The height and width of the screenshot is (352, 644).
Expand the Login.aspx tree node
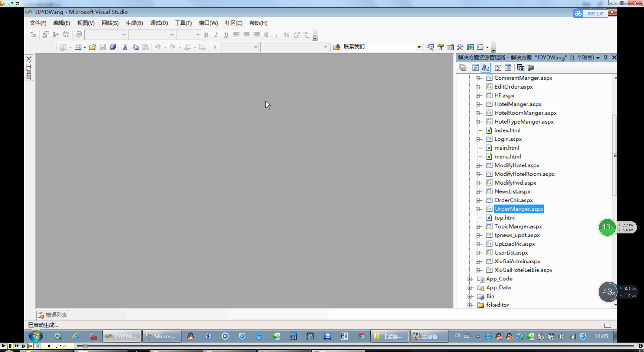[x=478, y=139]
